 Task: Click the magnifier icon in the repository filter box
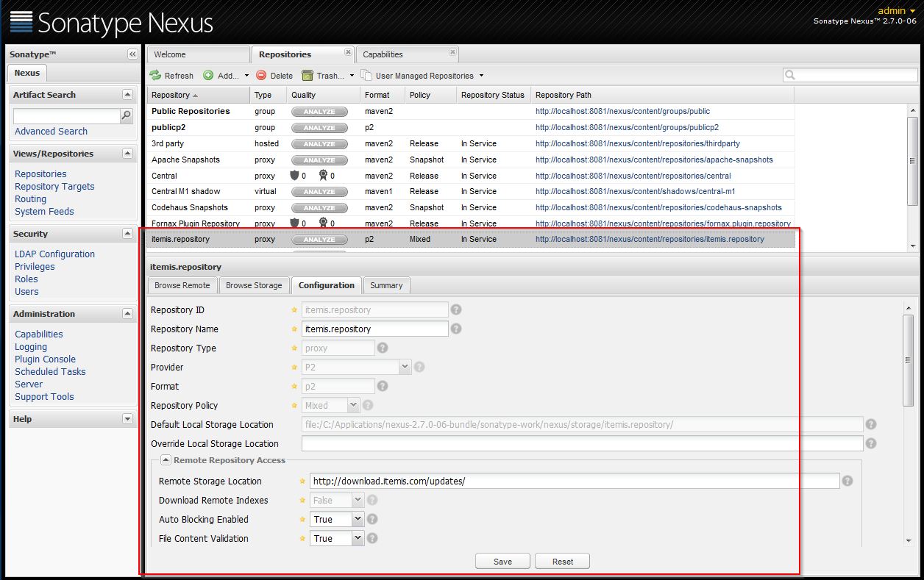[790, 75]
